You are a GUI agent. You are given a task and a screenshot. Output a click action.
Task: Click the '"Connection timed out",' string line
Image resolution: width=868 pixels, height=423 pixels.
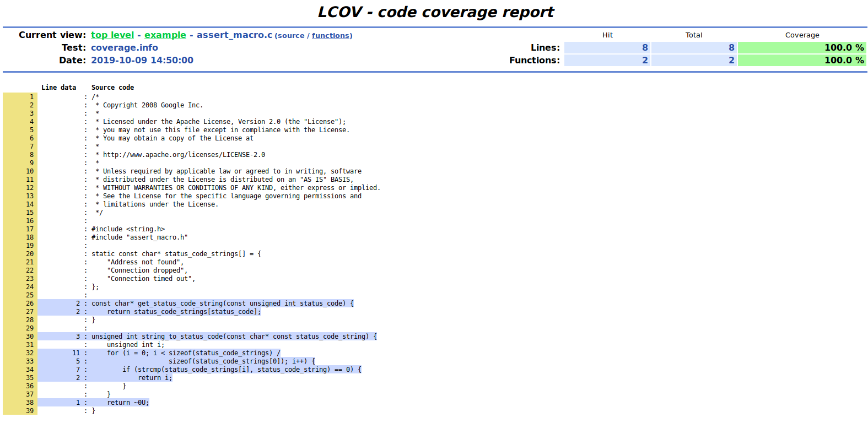151,279
